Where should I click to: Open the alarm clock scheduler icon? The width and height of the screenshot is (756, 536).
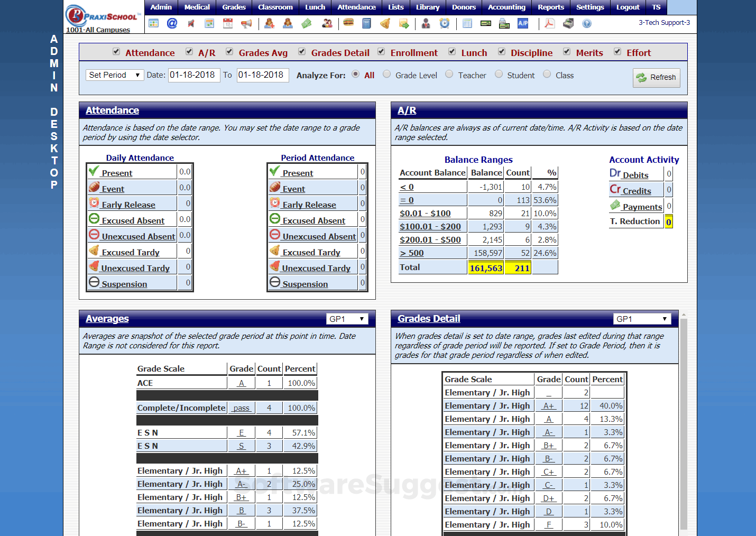[x=444, y=23]
